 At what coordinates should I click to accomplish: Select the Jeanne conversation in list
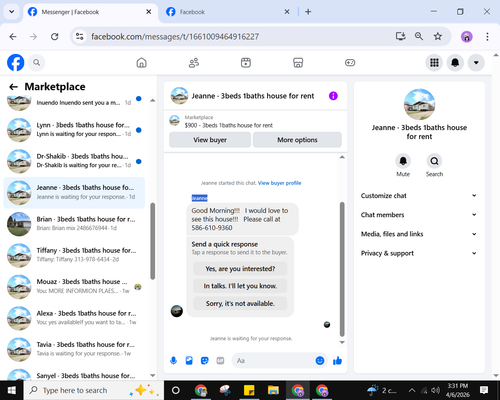coord(74,192)
